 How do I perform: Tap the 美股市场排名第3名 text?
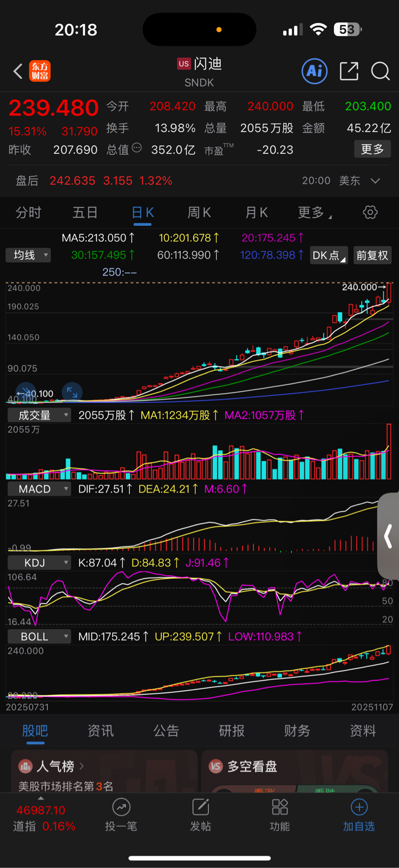coord(66,786)
